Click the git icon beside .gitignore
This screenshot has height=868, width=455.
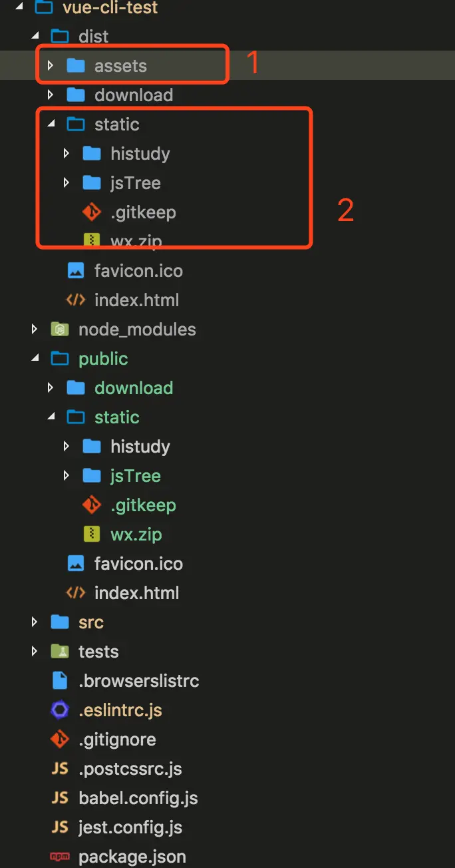click(60, 740)
